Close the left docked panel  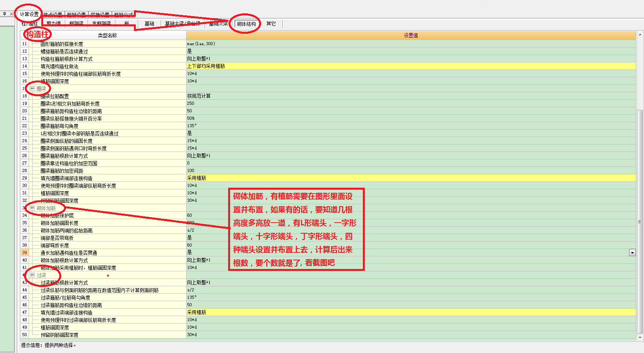[11, 14]
